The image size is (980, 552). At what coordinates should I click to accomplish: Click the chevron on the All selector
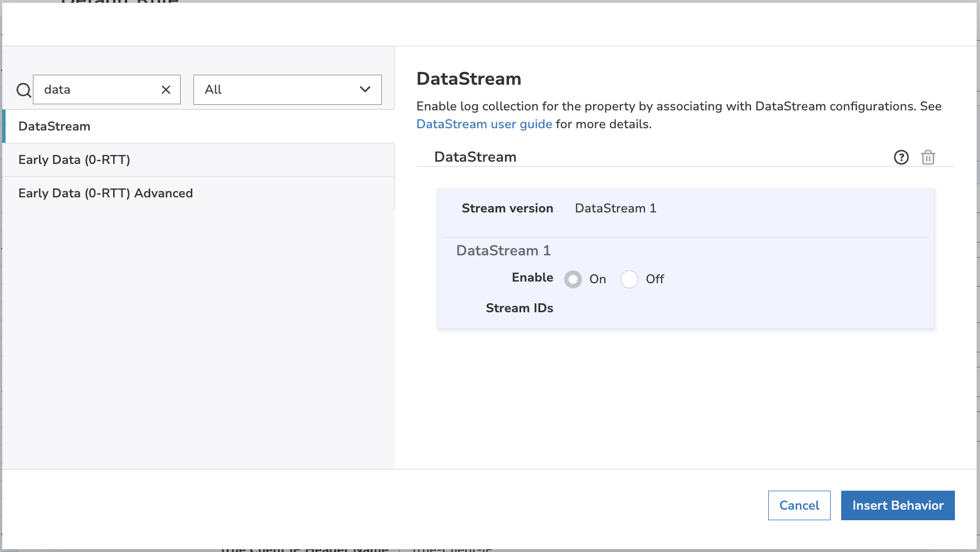click(365, 89)
